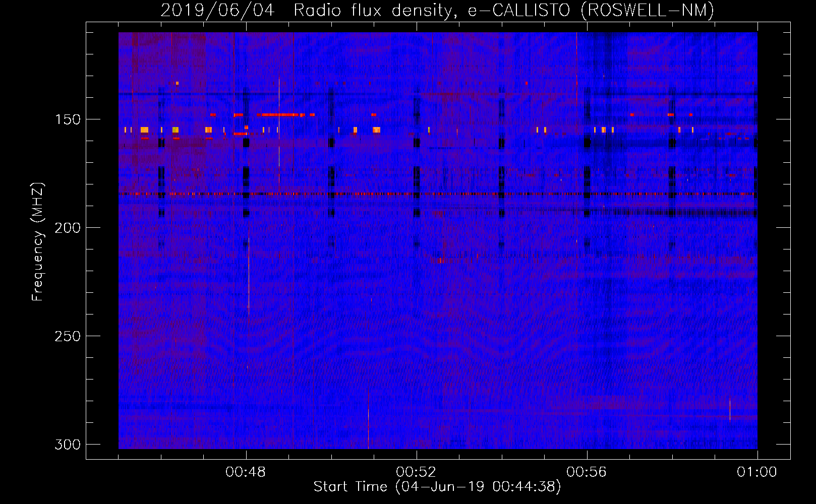
Task: Click the 00:52 time axis label
Action: pyautogui.click(x=416, y=472)
